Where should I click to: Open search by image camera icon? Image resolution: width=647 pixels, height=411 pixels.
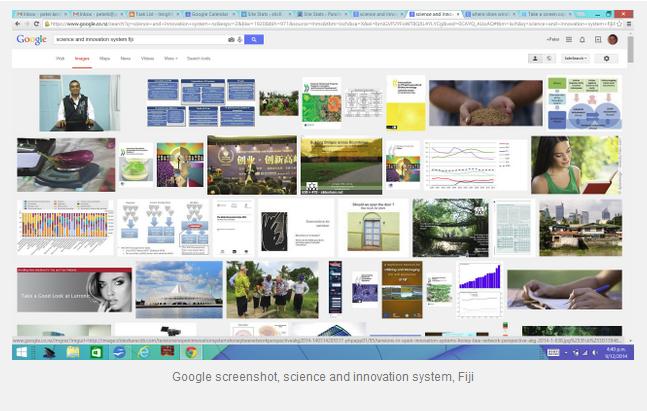(x=232, y=39)
